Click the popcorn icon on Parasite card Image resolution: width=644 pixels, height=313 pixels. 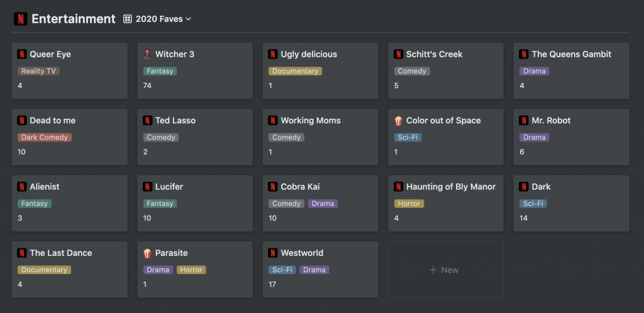147,253
